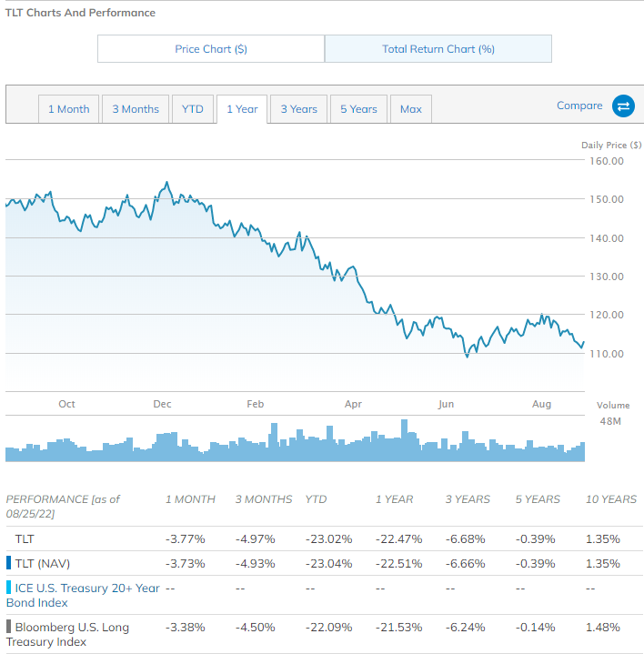Select the 3 Months range tab
This screenshot has width=644, height=654.
(136, 109)
